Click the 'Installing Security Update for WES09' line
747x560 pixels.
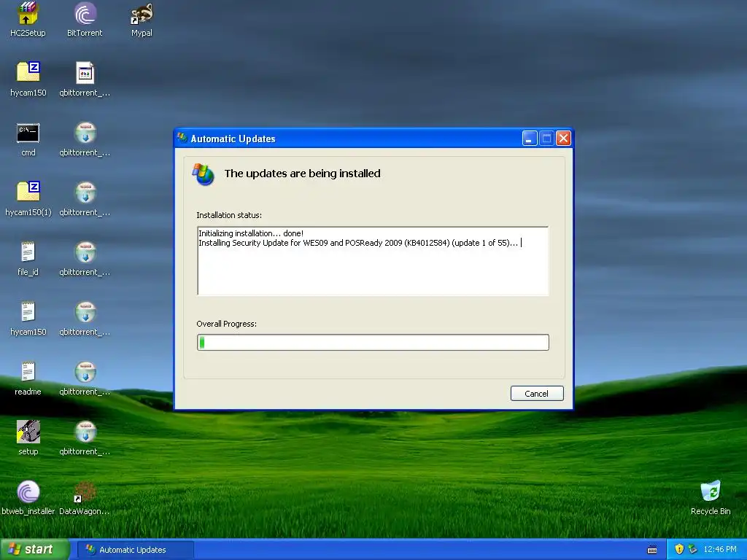[x=358, y=243]
